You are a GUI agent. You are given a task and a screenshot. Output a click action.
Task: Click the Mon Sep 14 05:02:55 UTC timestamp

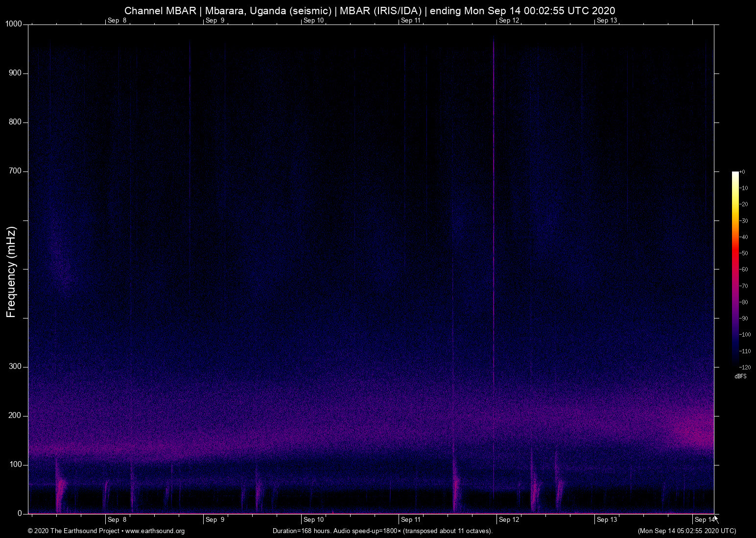(686, 531)
